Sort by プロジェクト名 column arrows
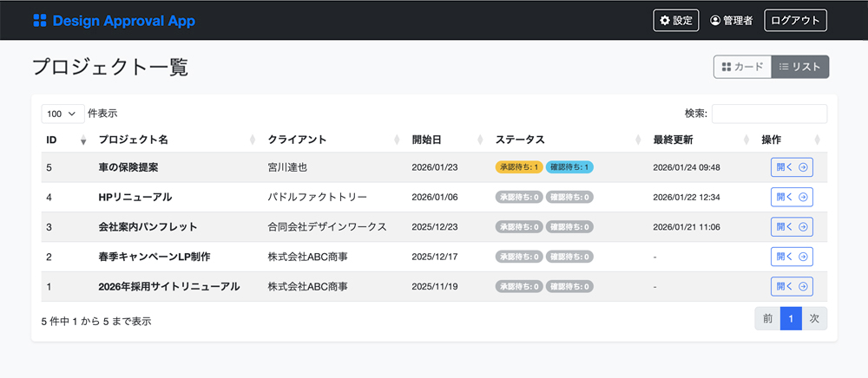868x378 pixels. click(x=253, y=140)
